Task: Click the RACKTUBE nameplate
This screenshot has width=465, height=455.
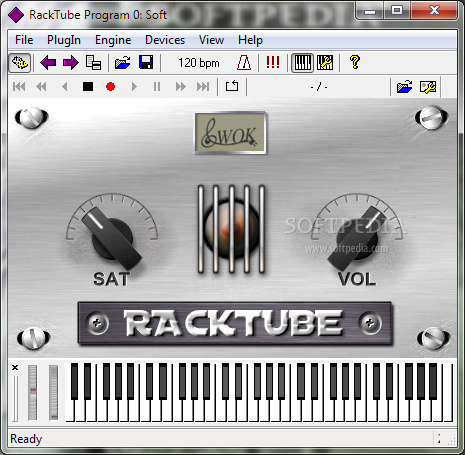Action: [235, 323]
